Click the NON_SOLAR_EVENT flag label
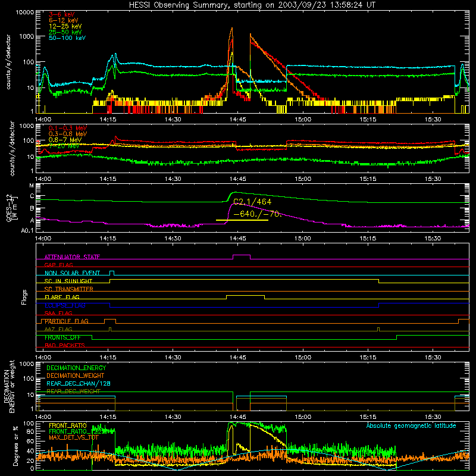476x476 pixels. tap(72, 273)
